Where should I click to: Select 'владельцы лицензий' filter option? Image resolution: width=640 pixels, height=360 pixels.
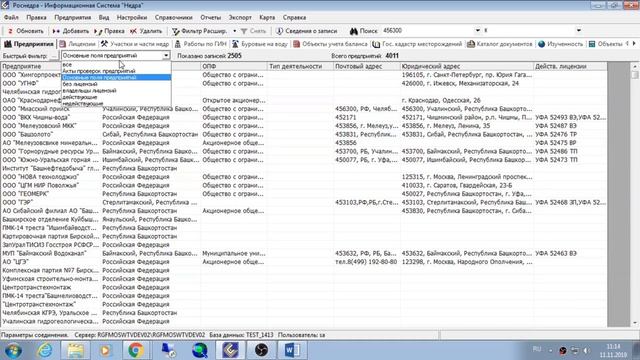coord(116,91)
